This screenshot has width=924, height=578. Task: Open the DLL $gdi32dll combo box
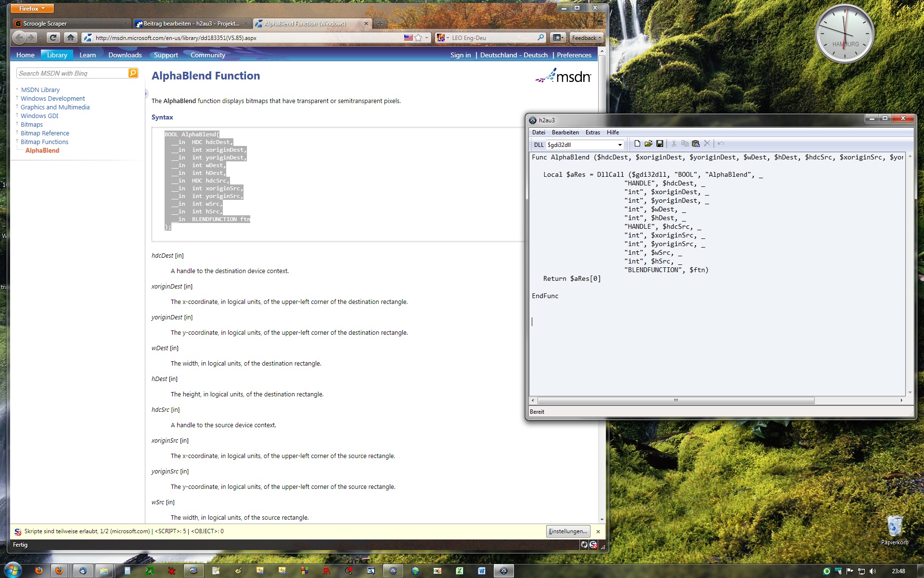pos(619,144)
